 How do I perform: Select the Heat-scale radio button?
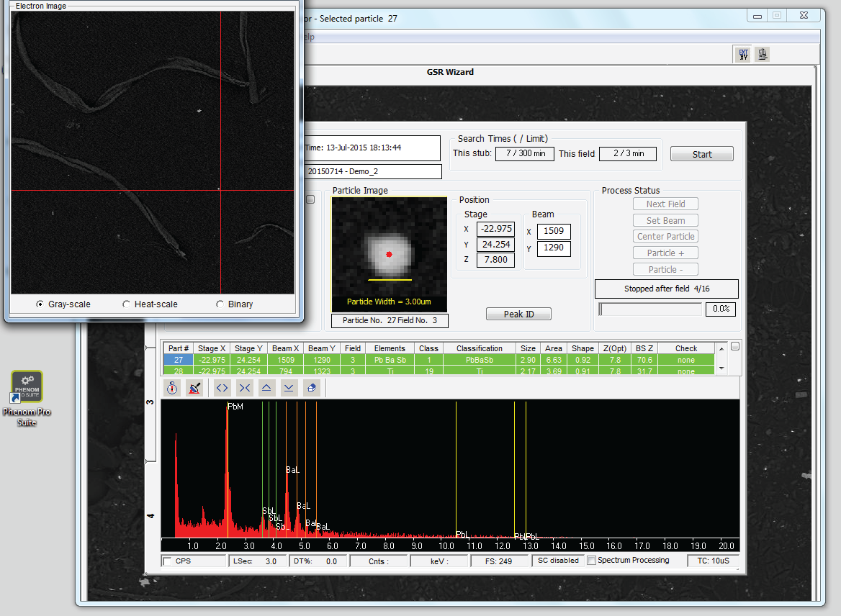click(x=127, y=304)
